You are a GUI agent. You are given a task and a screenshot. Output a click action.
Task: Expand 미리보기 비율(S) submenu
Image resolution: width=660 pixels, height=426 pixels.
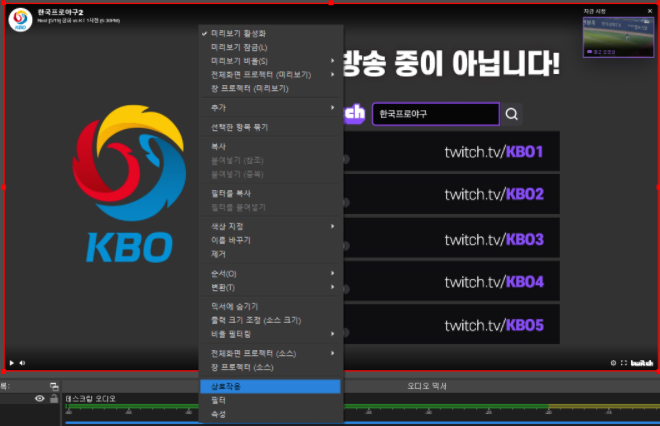coord(270,61)
